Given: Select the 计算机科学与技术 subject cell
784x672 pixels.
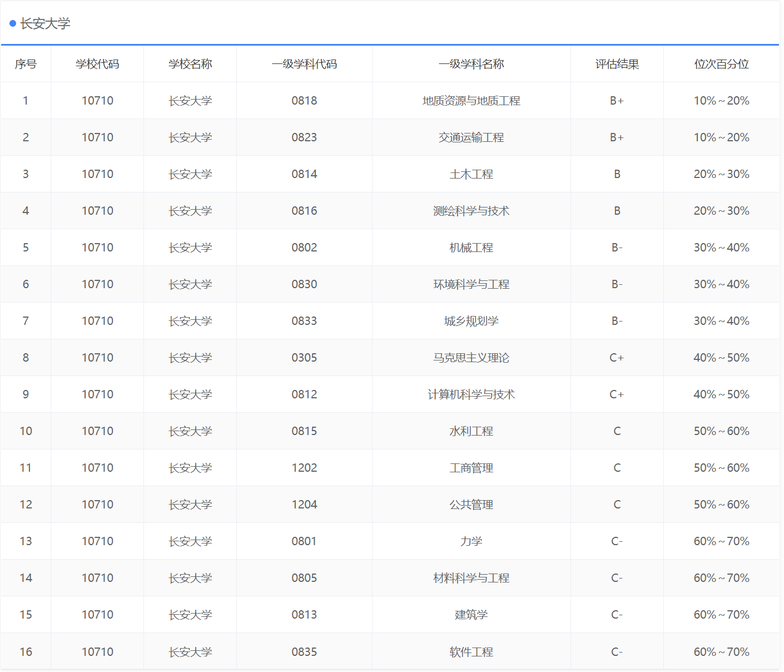Looking at the screenshot, I should click(x=471, y=394).
